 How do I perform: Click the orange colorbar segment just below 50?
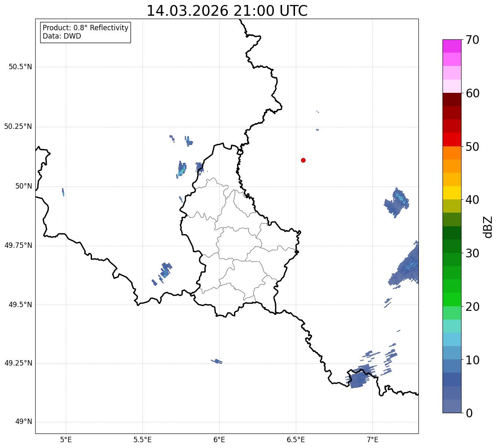pos(452,153)
